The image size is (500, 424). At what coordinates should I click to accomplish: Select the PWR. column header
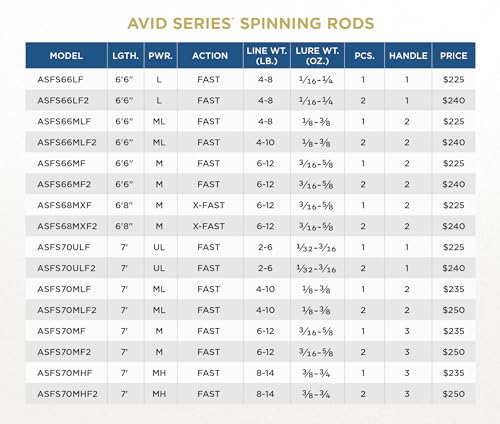(x=160, y=56)
